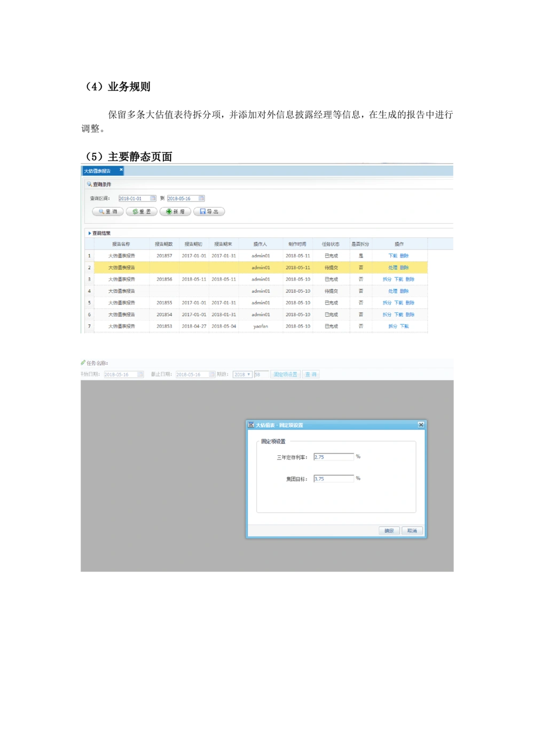The image size is (534, 756).
Task: Click the 导出 export button with disk icon
Action: (209, 212)
